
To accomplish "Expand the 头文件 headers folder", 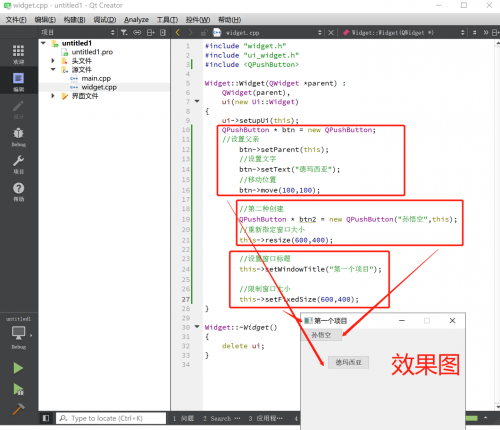I will point(53,61).
